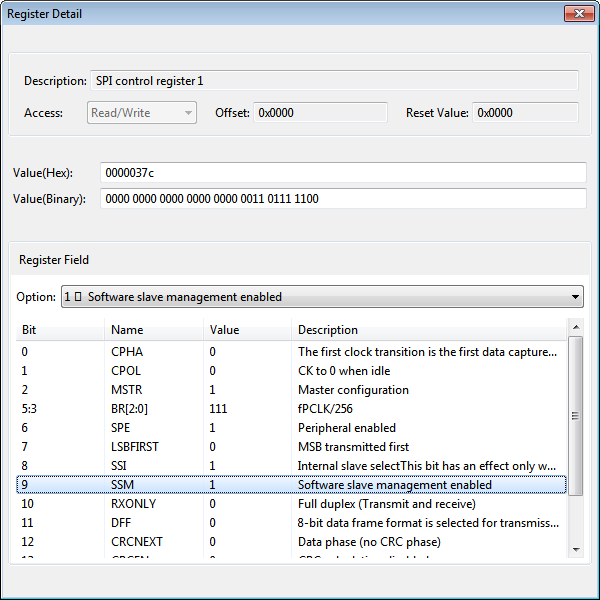Close the Register Detail dialog
This screenshot has width=600, height=600.
tap(579, 14)
